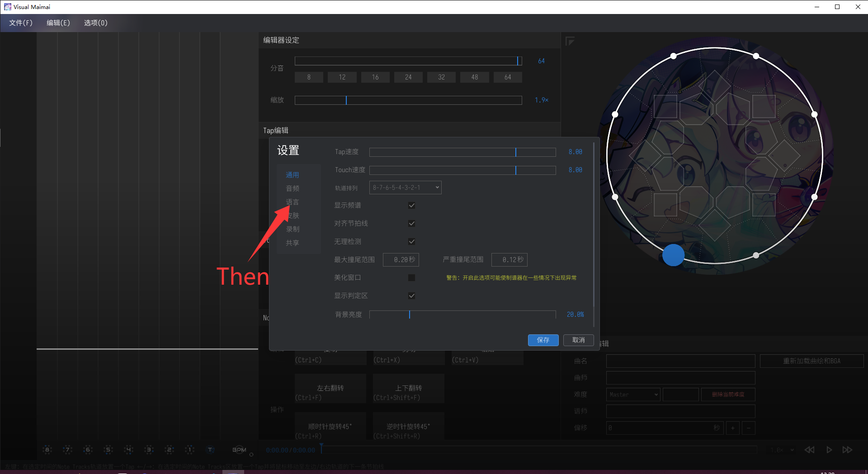This screenshot has height=474, width=868.
Task: Click the fast-forward double-arrow icon
Action: pyautogui.click(x=847, y=450)
